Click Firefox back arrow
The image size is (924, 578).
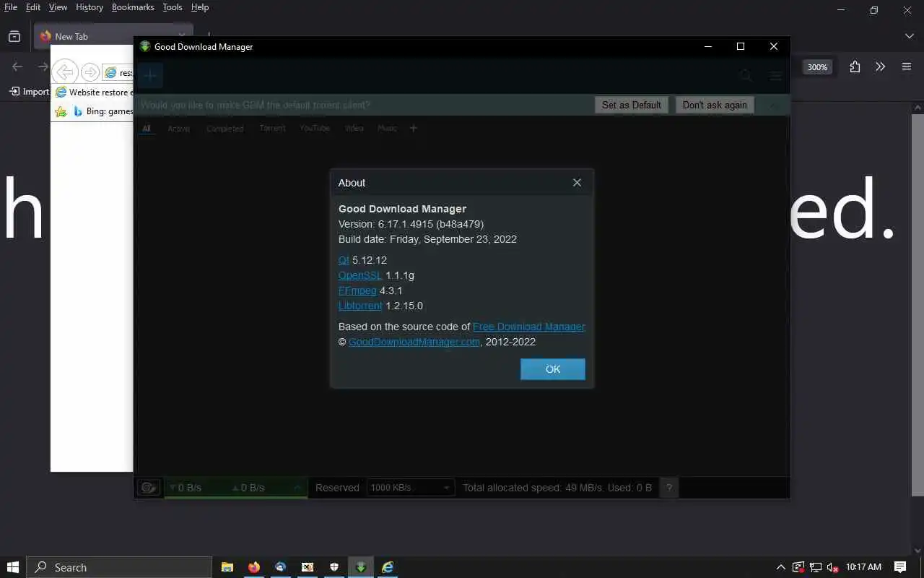point(17,66)
